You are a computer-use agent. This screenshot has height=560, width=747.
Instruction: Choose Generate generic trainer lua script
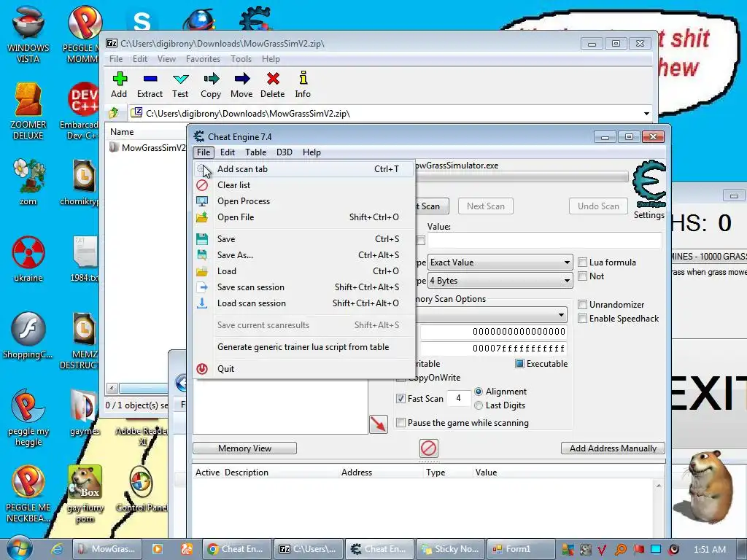pos(303,347)
